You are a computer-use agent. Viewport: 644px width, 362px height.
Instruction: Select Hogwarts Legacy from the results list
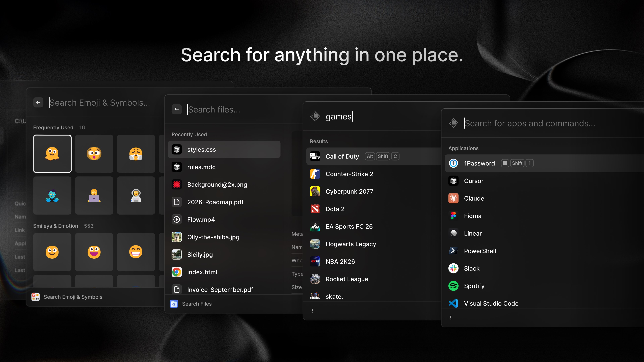(x=351, y=244)
